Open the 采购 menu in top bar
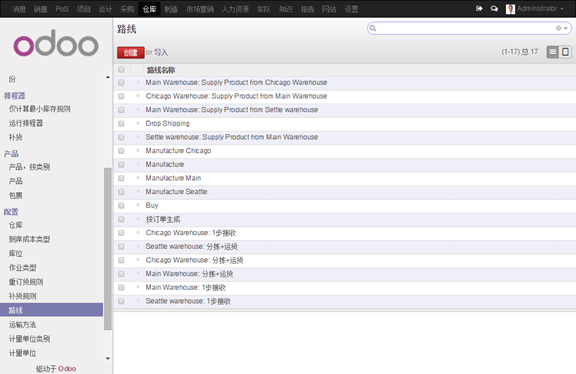This screenshot has width=576, height=374. (x=127, y=9)
